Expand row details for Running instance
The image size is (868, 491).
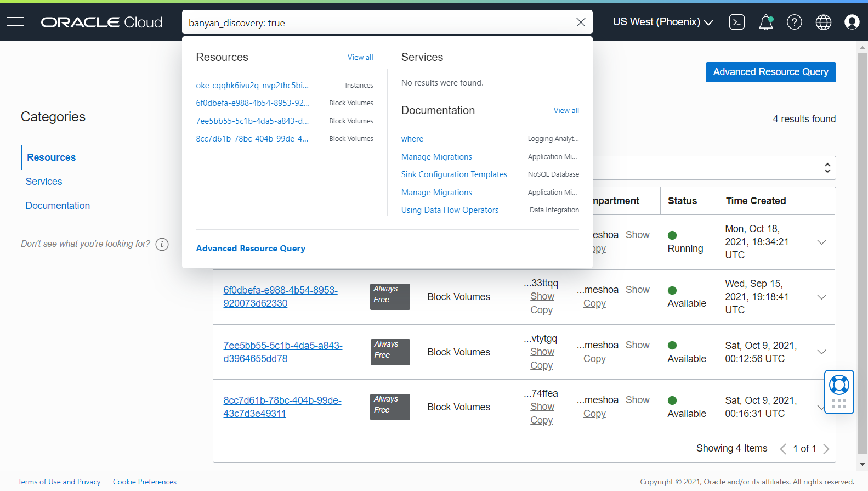[x=821, y=242]
